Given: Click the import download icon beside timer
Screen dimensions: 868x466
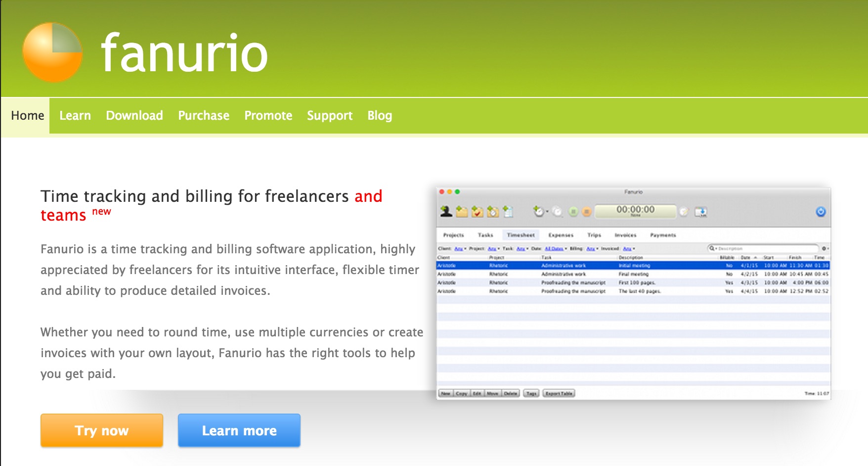Looking at the screenshot, I should (x=701, y=212).
